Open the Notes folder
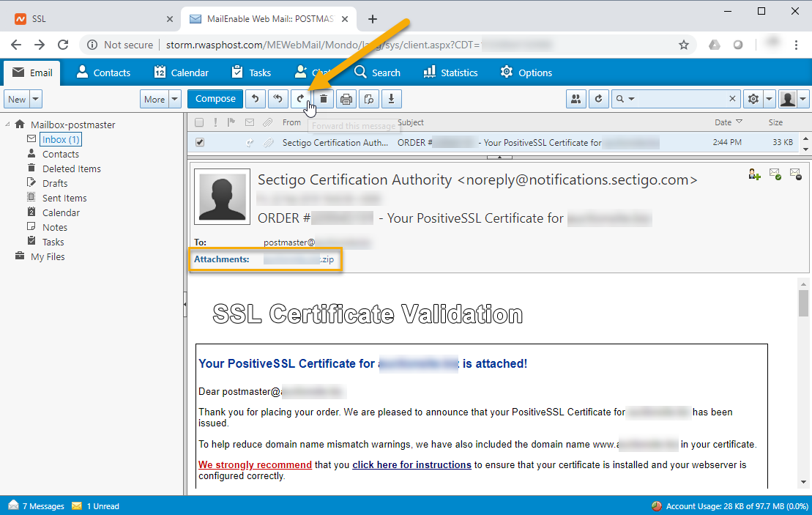 point(55,227)
